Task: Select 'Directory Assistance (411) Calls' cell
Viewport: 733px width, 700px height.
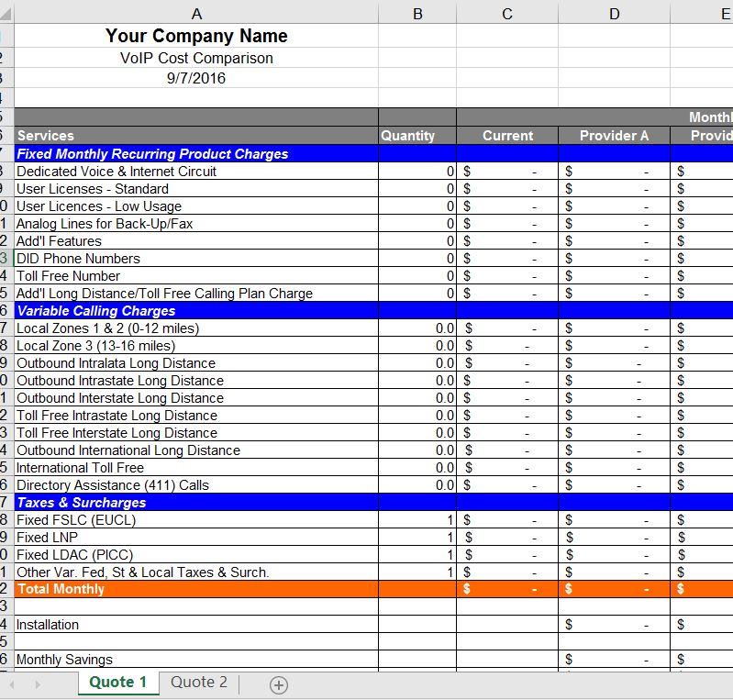Action: point(196,485)
